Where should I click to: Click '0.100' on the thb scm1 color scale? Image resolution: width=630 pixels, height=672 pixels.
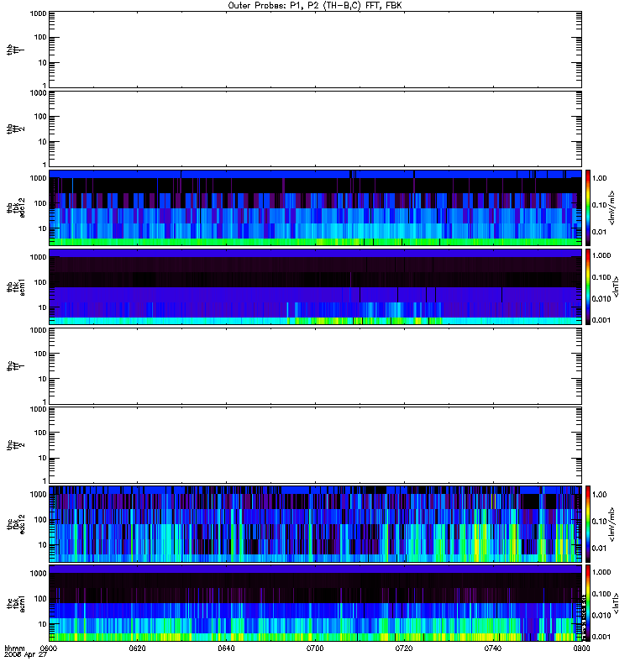pos(601,277)
